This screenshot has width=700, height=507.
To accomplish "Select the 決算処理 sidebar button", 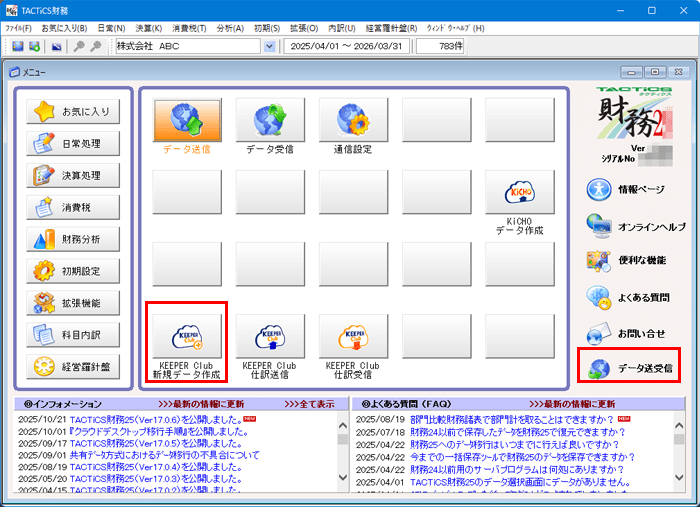I will (x=73, y=176).
